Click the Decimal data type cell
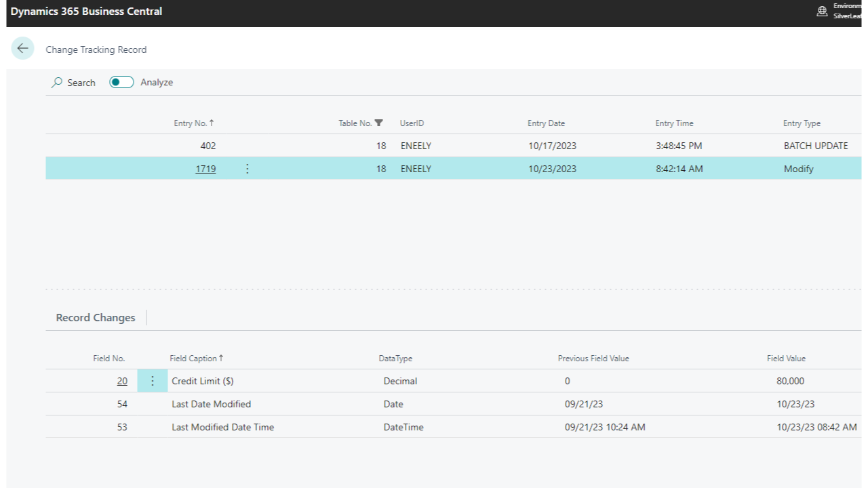868x488 pixels. click(400, 381)
